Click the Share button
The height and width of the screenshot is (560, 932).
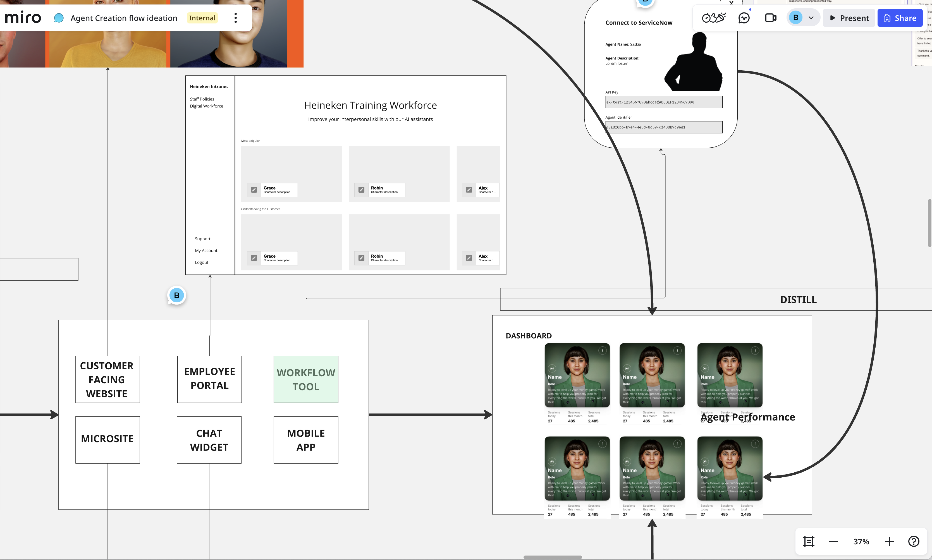click(900, 17)
